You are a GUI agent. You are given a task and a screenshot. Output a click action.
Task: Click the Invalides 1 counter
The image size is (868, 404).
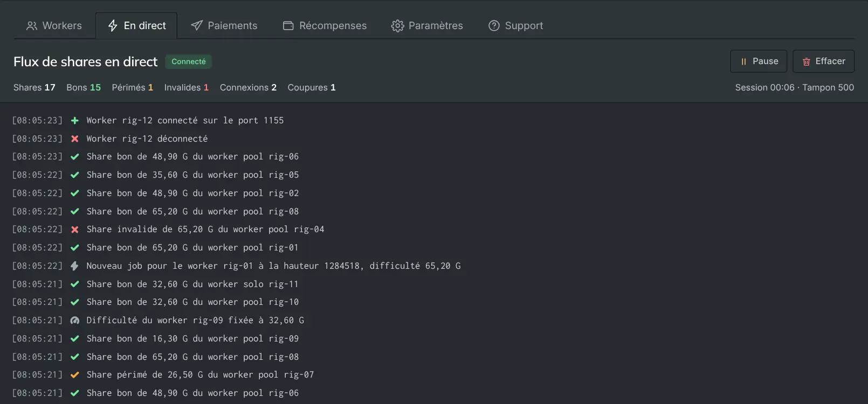coord(187,87)
